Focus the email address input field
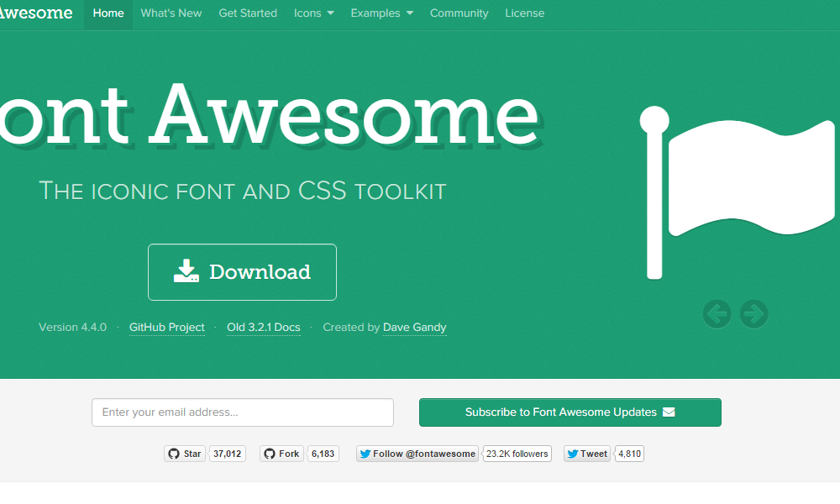The image size is (840, 504). 242,412
